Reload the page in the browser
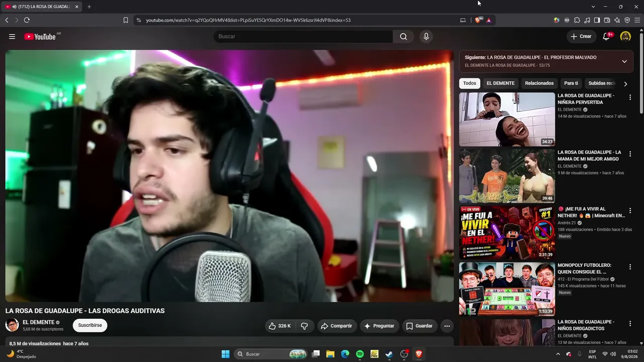 [27, 20]
